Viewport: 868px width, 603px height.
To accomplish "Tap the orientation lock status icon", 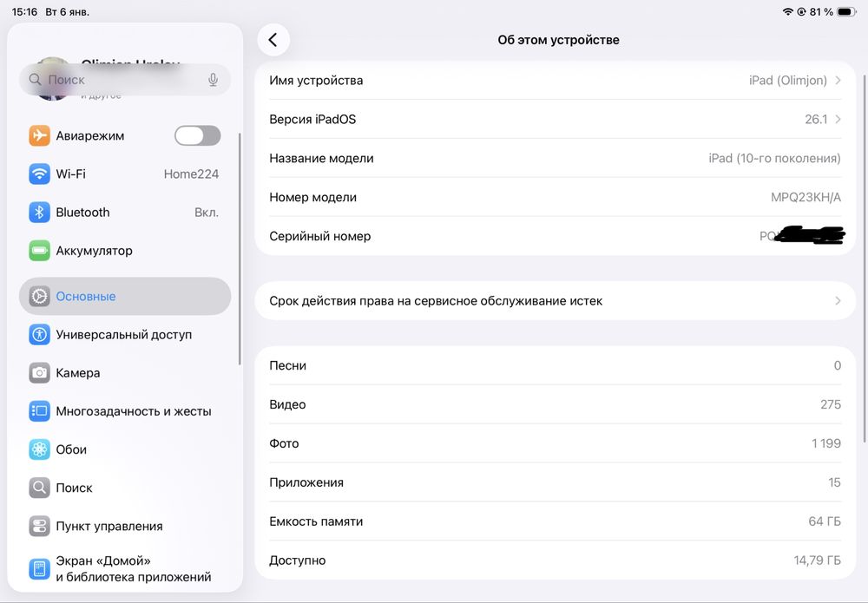I will [x=801, y=11].
